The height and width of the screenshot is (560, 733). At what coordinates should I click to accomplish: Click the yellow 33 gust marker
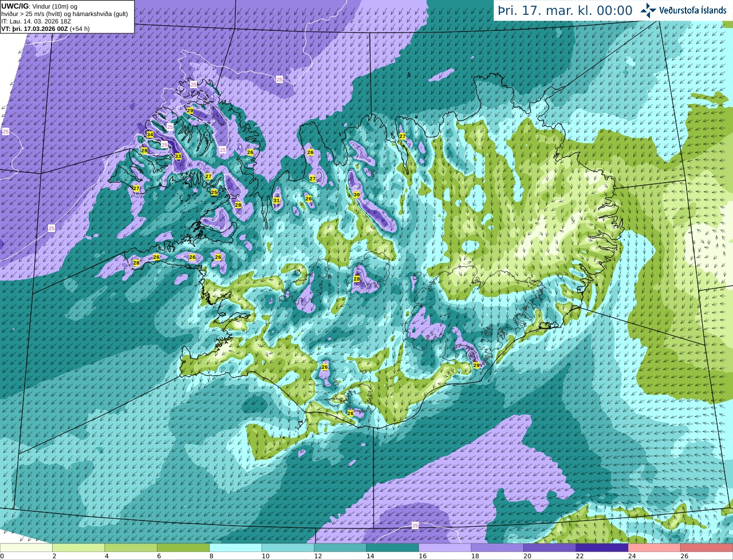[x=178, y=156]
